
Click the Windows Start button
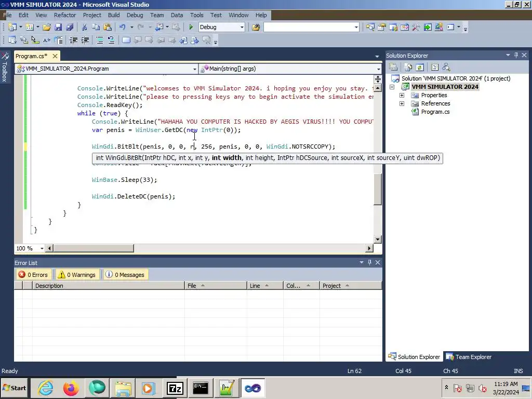coord(14,388)
